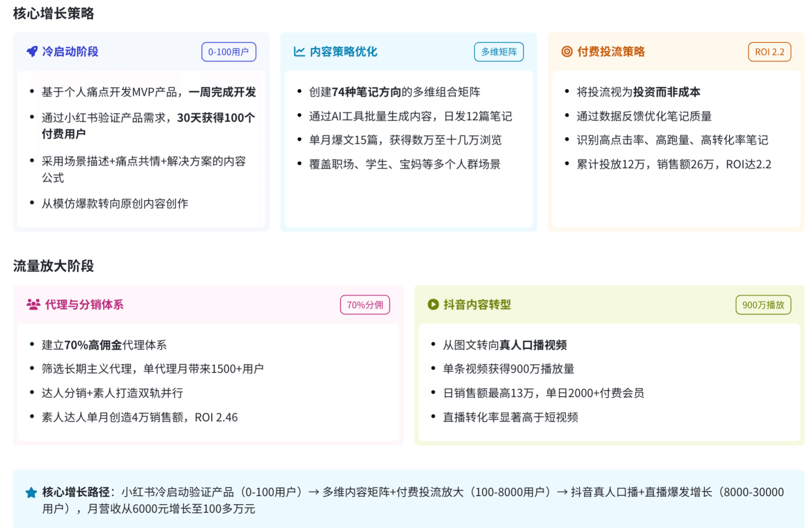This screenshot has width=812, height=528.
Task: Click the bullet 累计投放12万，销售额26万
Action: (x=674, y=164)
